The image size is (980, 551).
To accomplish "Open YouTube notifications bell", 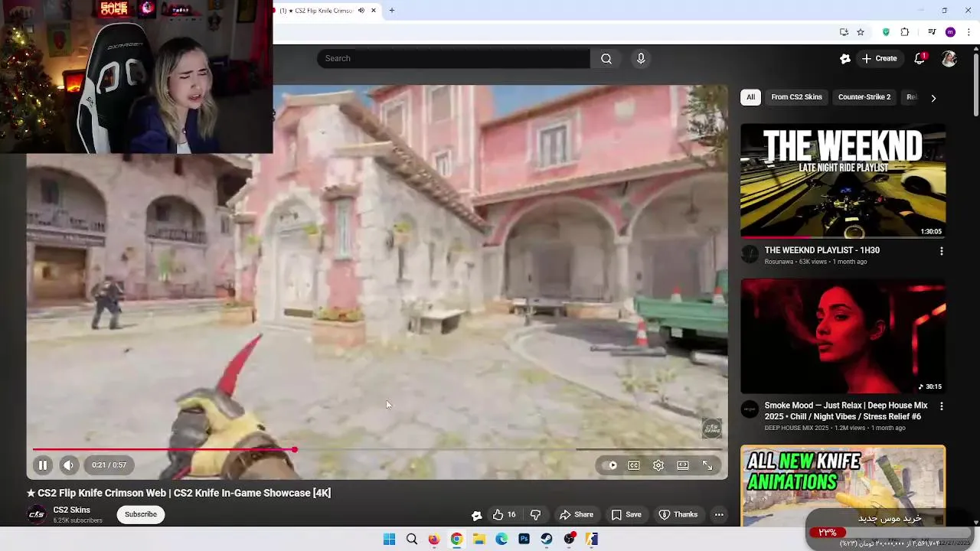I will click(920, 58).
